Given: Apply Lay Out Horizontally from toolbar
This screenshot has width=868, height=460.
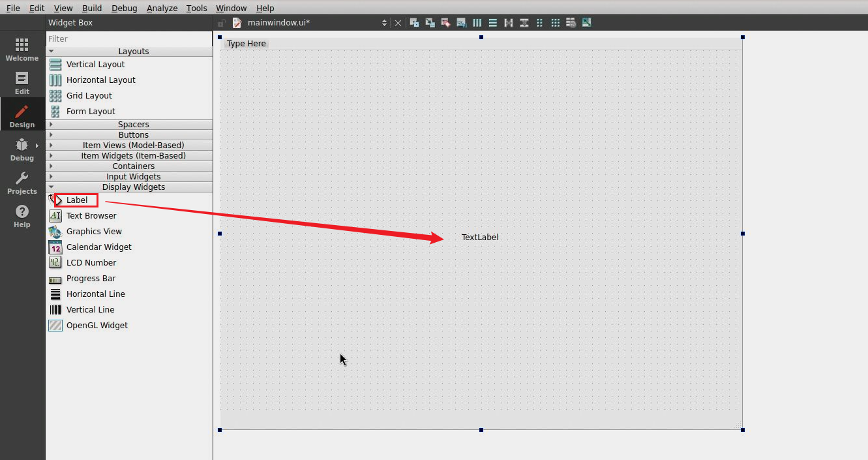Looking at the screenshot, I should click(477, 23).
